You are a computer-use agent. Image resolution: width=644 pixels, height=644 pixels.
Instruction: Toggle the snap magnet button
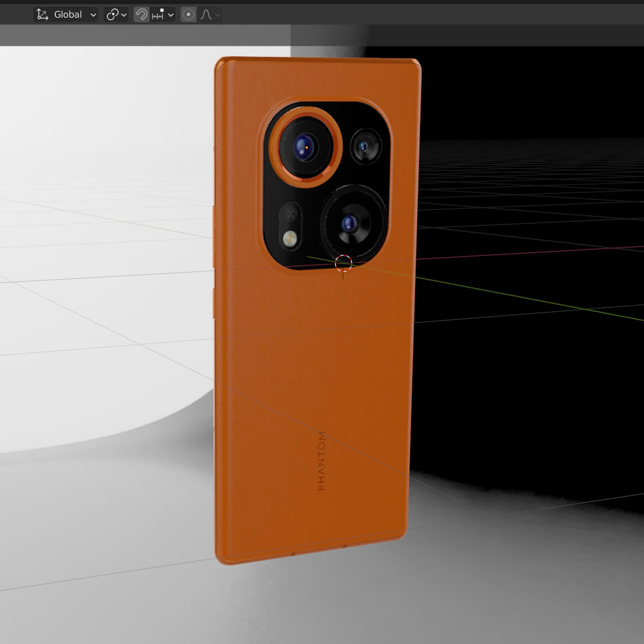click(x=142, y=15)
